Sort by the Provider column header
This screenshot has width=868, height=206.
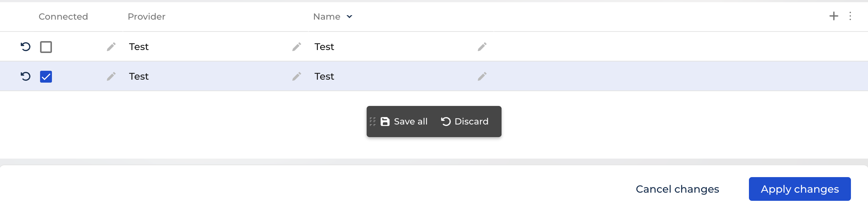point(147,17)
